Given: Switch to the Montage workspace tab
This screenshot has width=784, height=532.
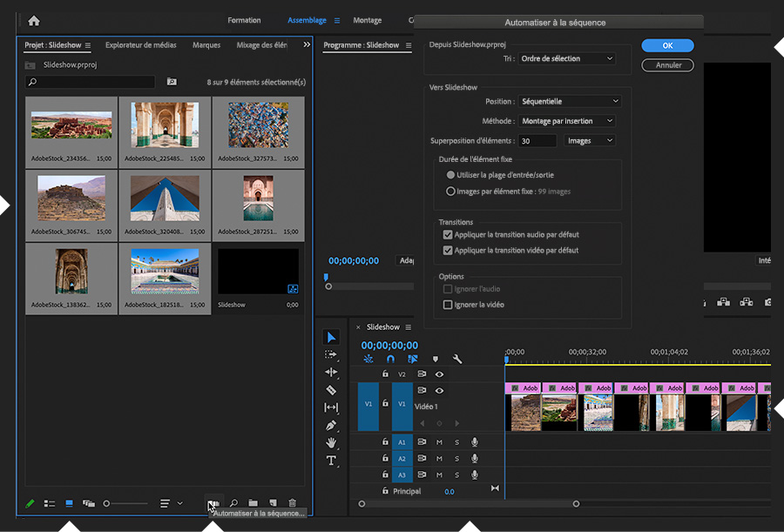Looking at the screenshot, I should click(367, 20).
